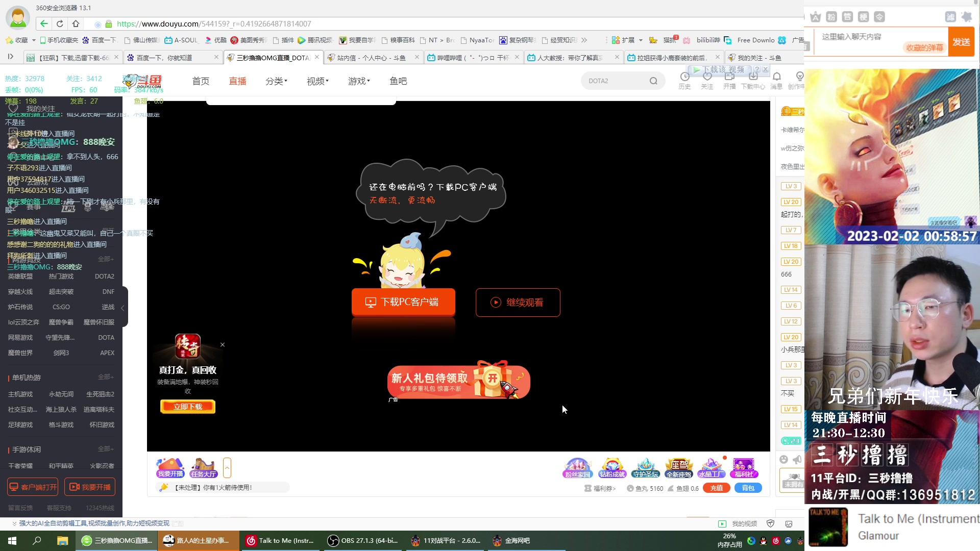This screenshot has height=551, width=980.
Task: Open the 关注 heart icon
Action: pos(707,81)
